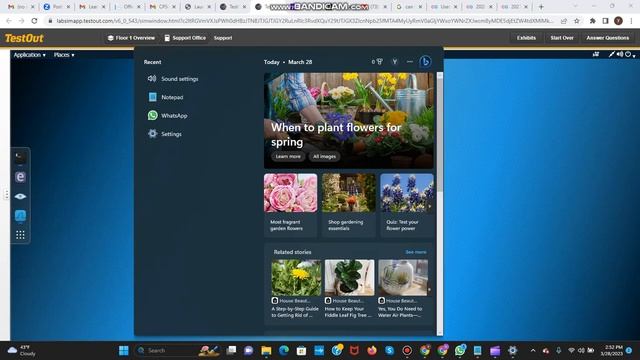
Task: Click the eye-shaped icon in left dock
Action: point(20,196)
